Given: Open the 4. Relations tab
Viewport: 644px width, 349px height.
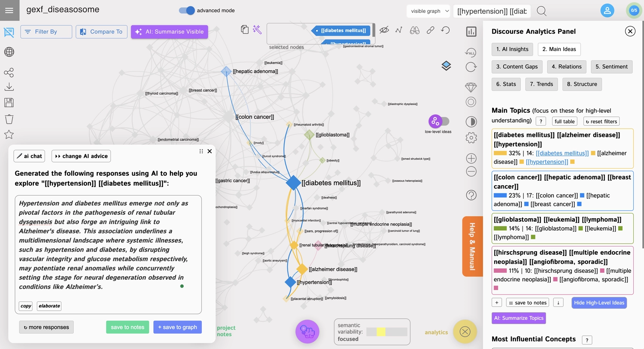Looking at the screenshot, I should pos(567,66).
